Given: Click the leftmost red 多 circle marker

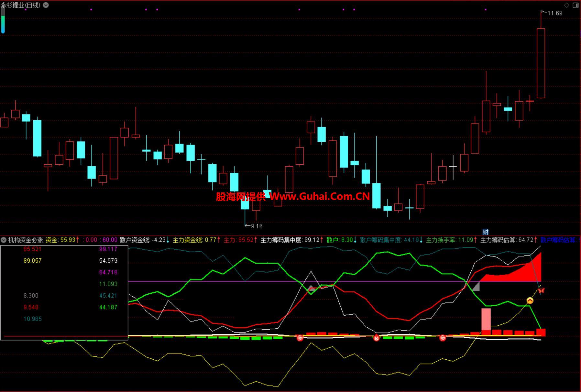Looking at the screenshot, I should point(300,338).
